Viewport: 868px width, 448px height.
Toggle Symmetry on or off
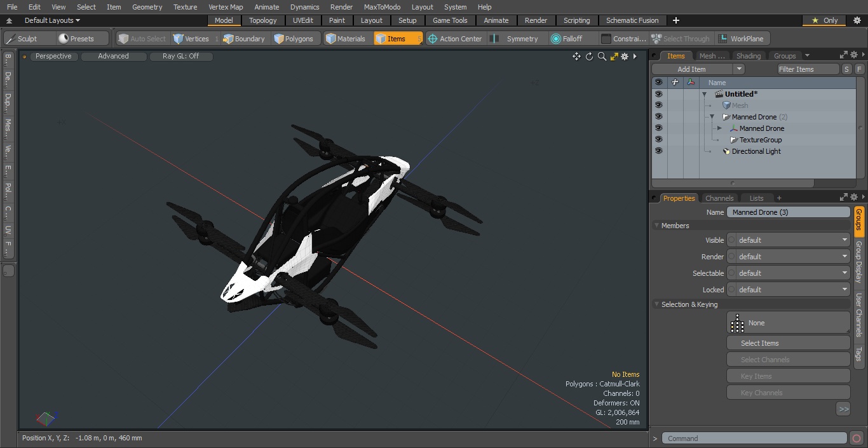point(516,39)
